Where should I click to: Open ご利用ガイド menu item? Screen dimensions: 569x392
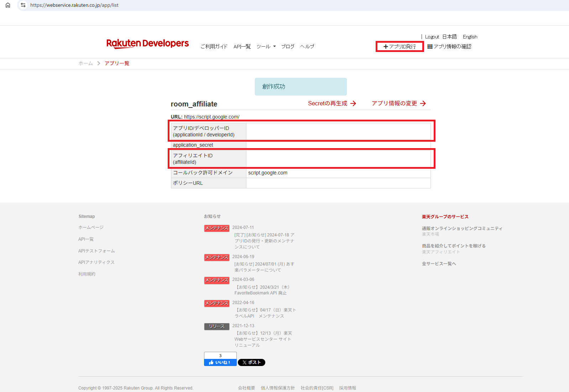pyautogui.click(x=214, y=47)
